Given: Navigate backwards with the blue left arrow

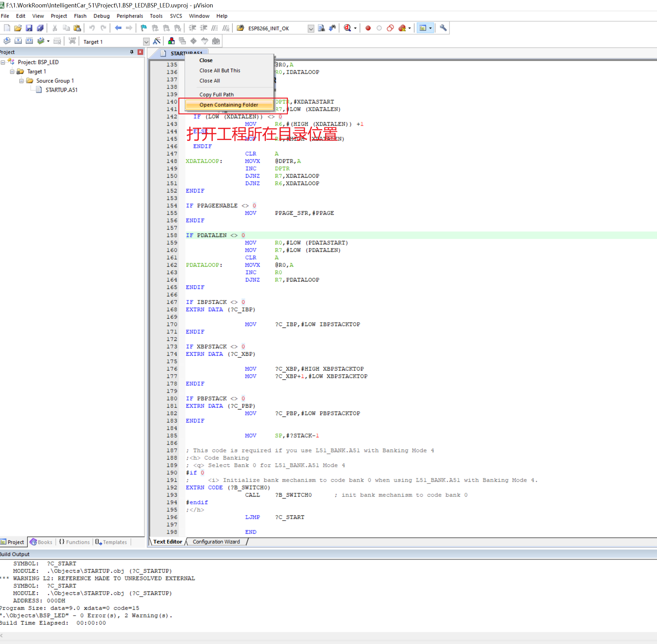Looking at the screenshot, I should [x=118, y=28].
